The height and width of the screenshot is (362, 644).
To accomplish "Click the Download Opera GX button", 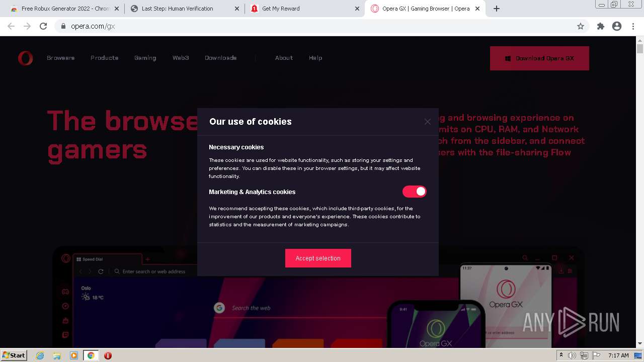I will point(539,58).
